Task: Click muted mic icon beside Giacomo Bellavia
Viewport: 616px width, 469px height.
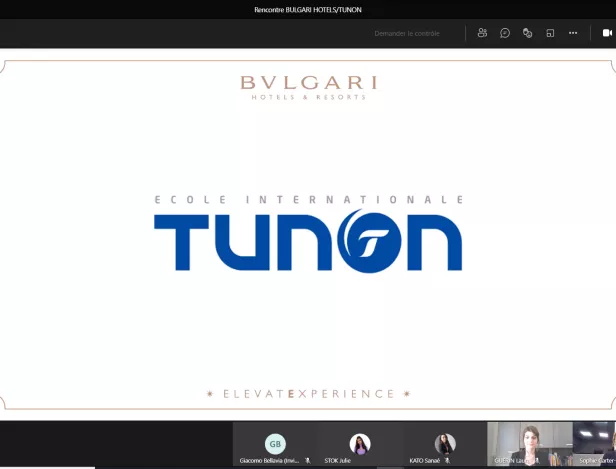Action: coord(308,460)
